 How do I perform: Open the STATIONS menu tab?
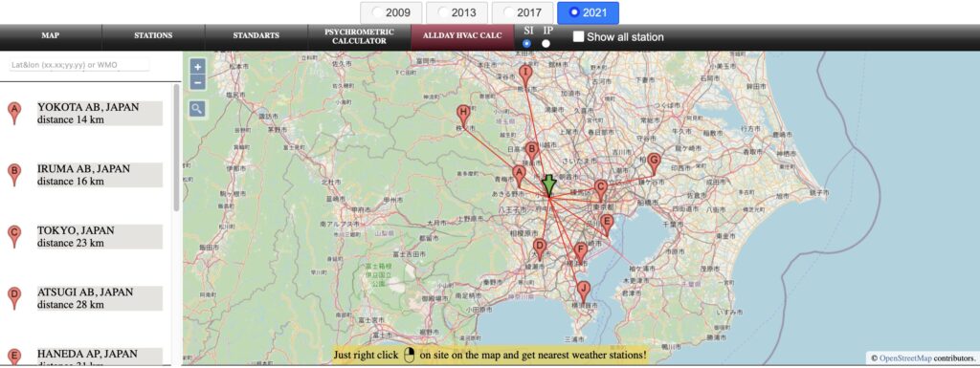[153, 36]
